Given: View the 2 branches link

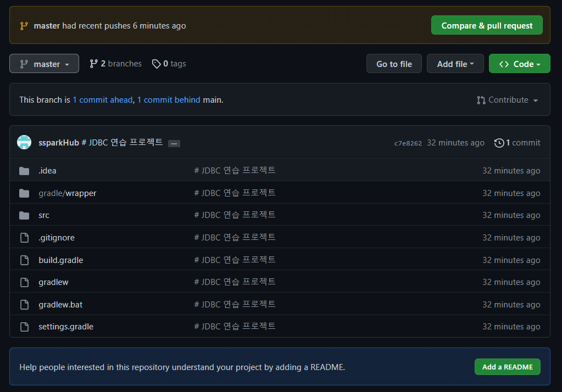Looking at the screenshot, I should coord(115,64).
